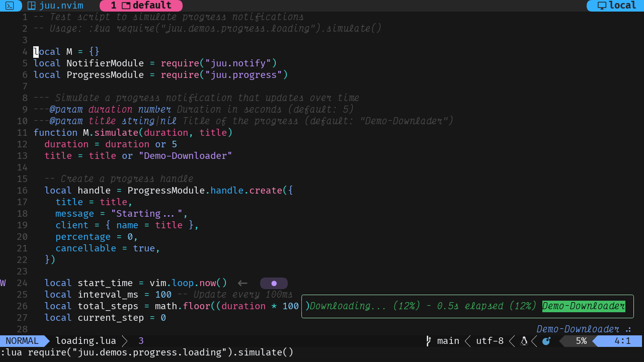Click the main branch name in statusline

coord(448,341)
